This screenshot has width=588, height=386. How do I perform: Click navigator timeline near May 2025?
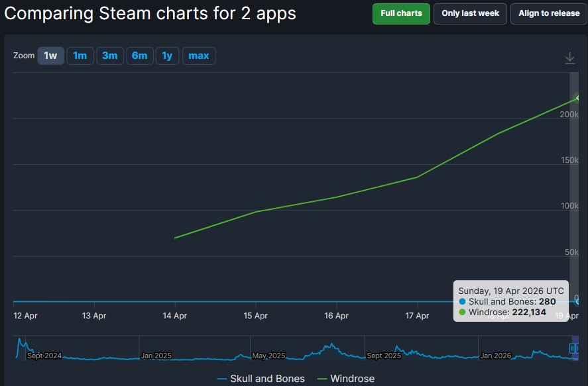point(268,356)
